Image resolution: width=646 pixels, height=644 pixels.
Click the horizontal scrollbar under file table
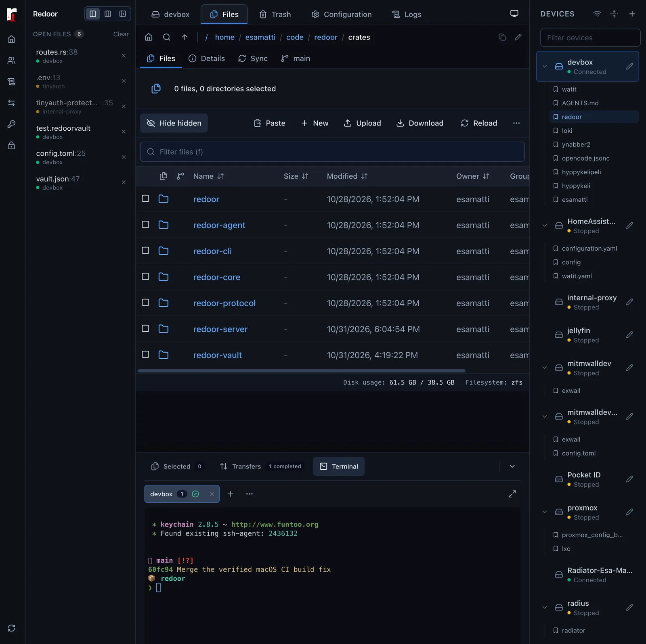click(x=301, y=370)
